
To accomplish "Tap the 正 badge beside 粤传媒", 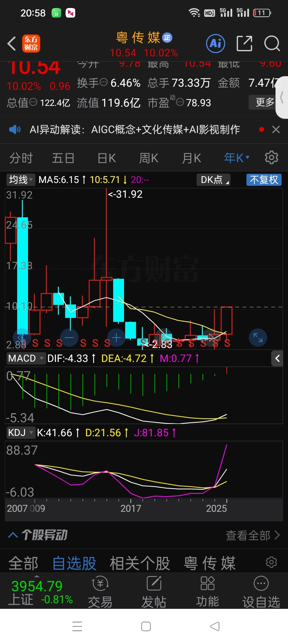I will 167,38.
